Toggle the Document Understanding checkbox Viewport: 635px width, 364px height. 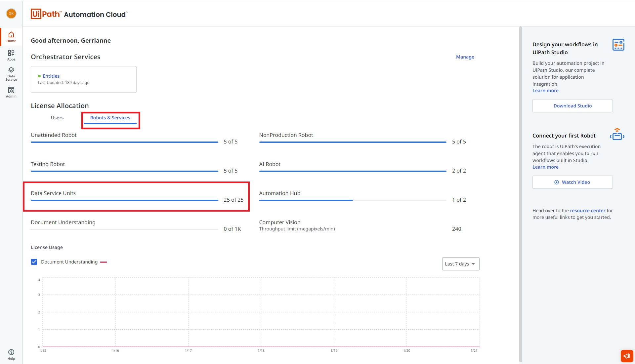(x=34, y=262)
